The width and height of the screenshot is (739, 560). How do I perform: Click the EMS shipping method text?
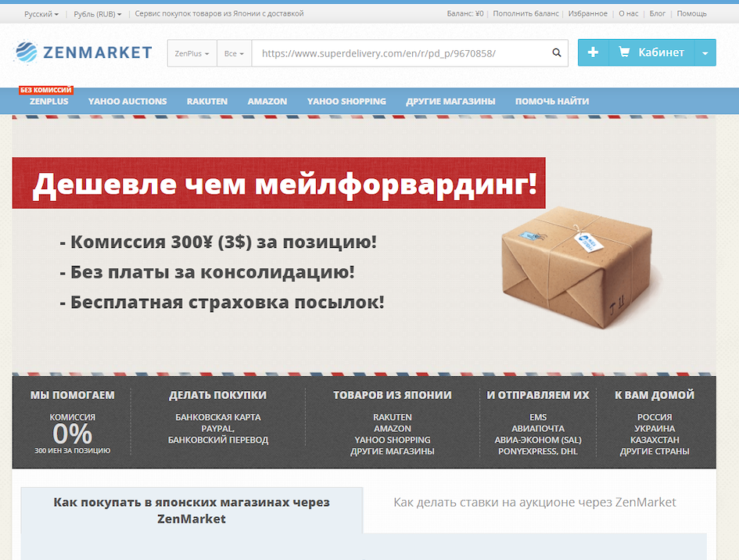pyautogui.click(x=538, y=417)
